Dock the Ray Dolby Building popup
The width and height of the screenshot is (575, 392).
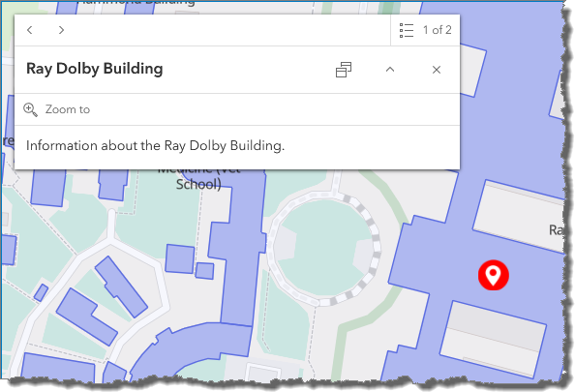[x=344, y=70]
